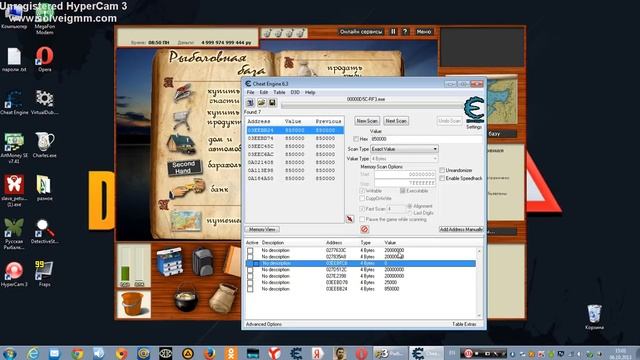Image resolution: width=640 pixels, height=360 pixels.
Task: Click Table Extras at the bottom right
Action: click(464, 324)
